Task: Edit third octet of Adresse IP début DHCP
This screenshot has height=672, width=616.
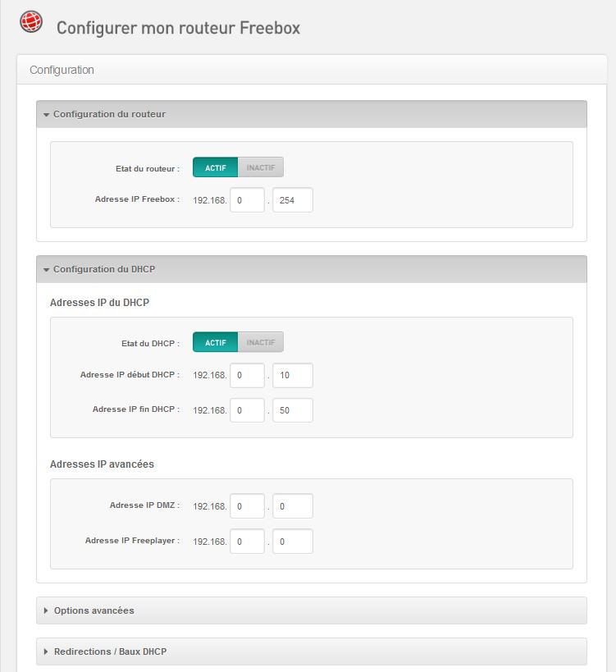Action: point(247,376)
